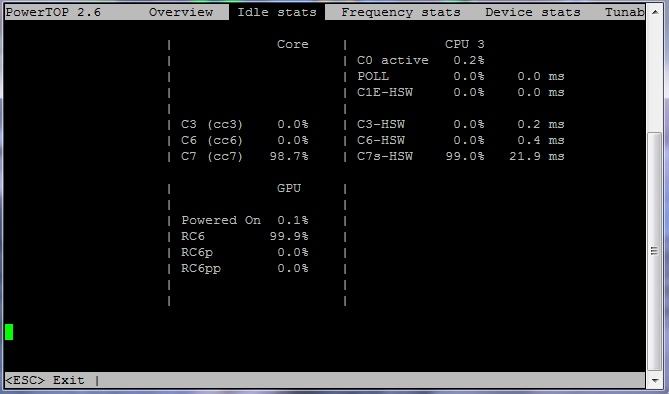Click the C6-HSW 0.4 ms value
669x394 pixels.
pos(541,140)
